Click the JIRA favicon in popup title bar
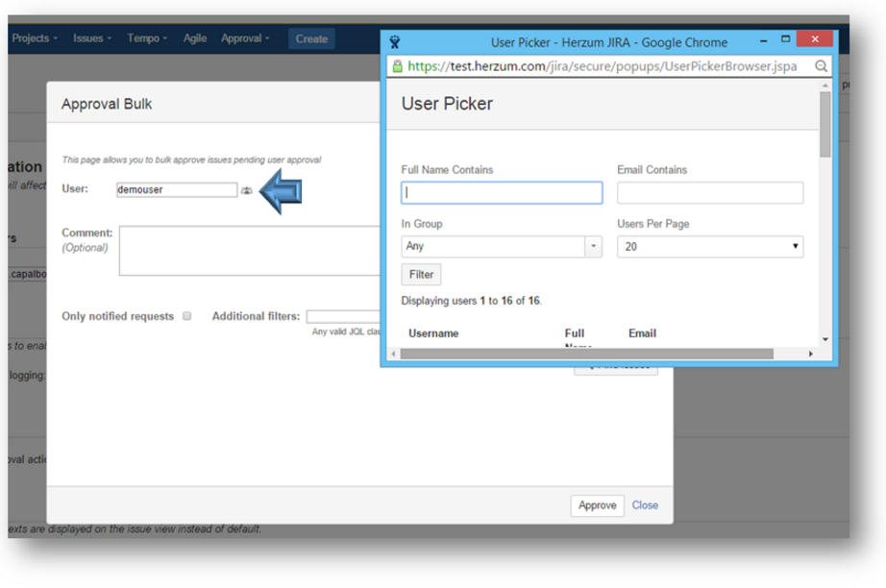 pyautogui.click(x=395, y=42)
